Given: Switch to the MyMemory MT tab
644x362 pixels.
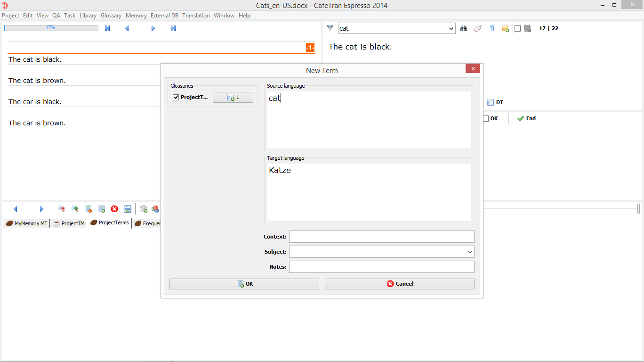Looking at the screenshot, I should click(x=26, y=223).
